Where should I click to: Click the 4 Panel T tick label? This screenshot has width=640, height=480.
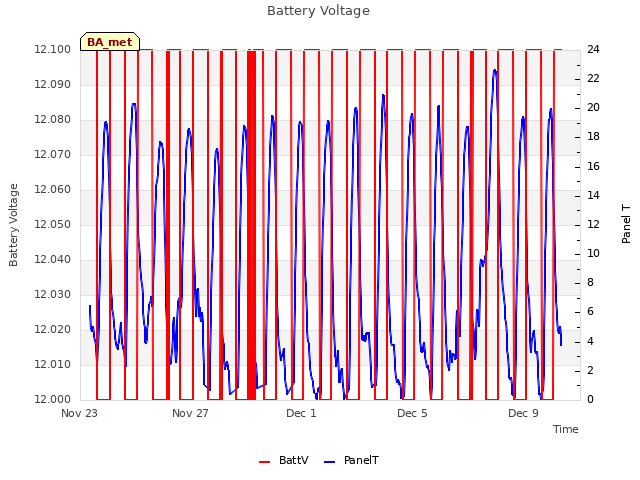590,341
